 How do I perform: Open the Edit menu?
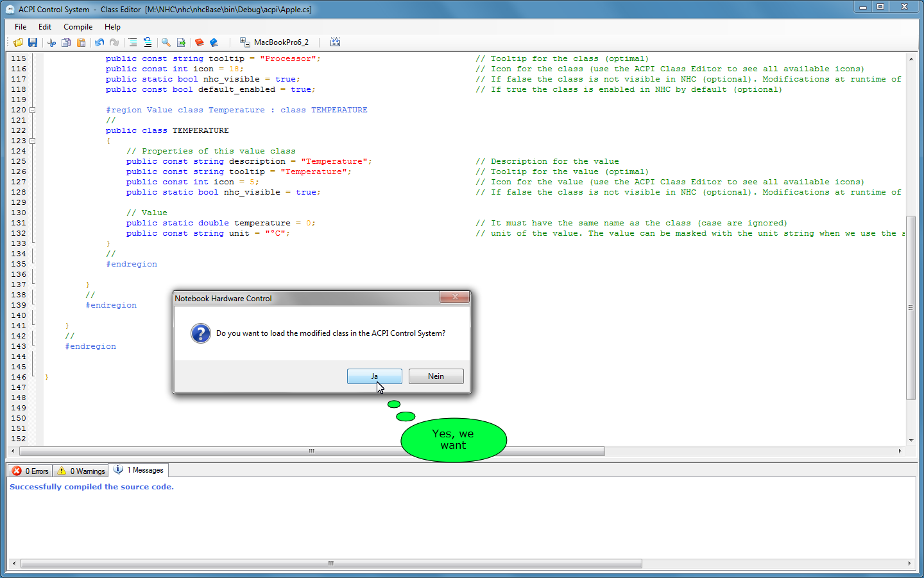pyautogui.click(x=44, y=27)
